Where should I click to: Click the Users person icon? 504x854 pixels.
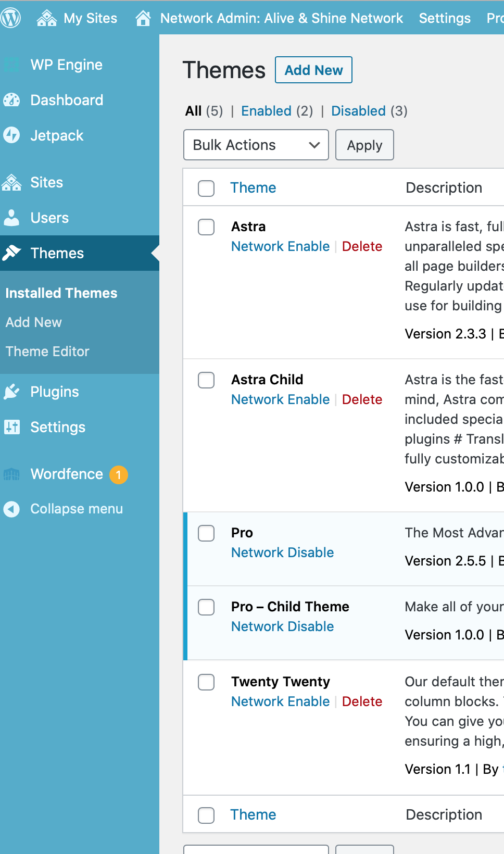11,218
